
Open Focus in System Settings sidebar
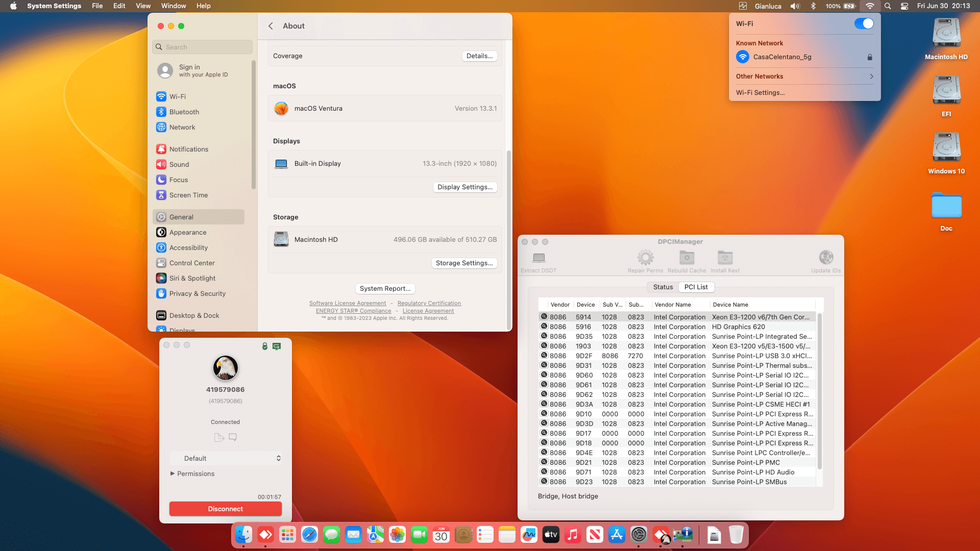click(x=198, y=180)
